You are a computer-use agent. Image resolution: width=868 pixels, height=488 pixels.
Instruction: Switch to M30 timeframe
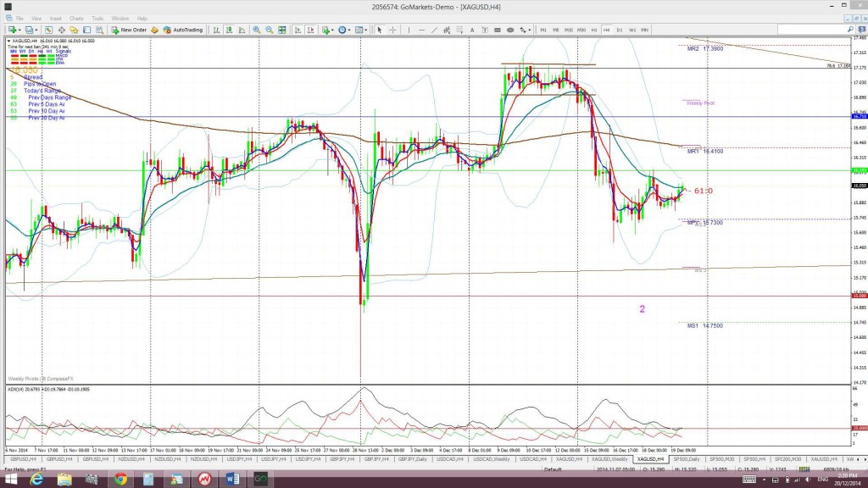[x=581, y=30]
